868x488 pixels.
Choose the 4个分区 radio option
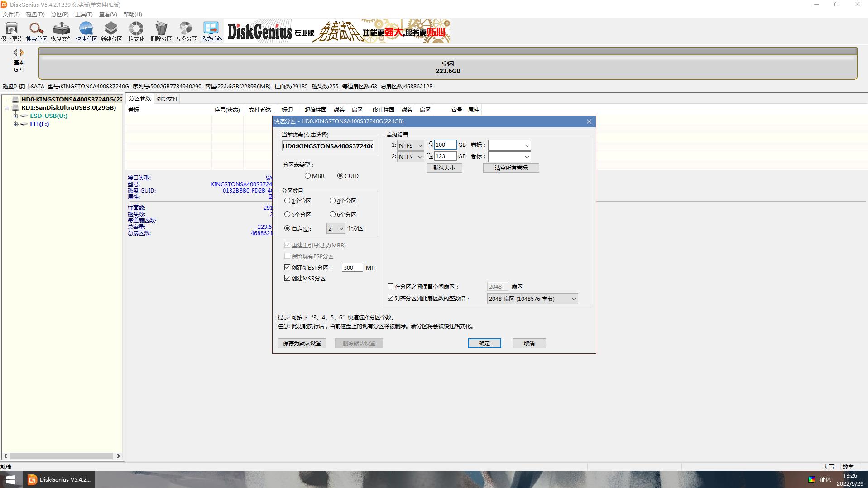(332, 201)
